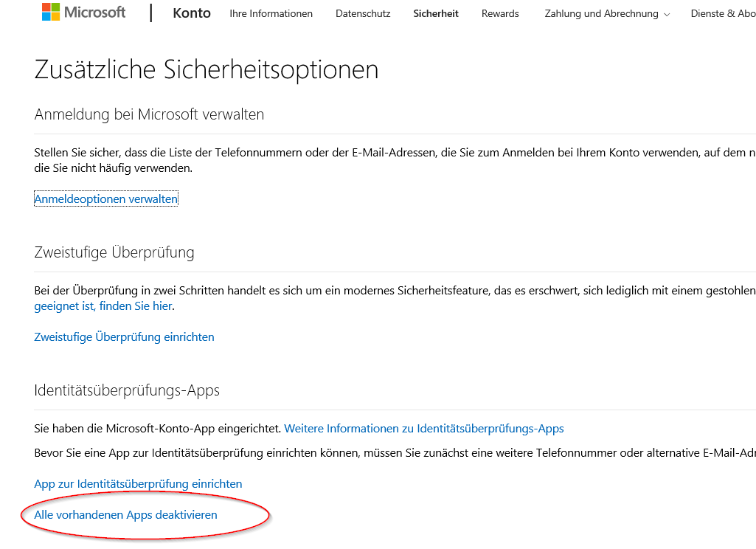
Task: Click App zur Identitätsüberprüfung einrichten
Action: click(138, 484)
